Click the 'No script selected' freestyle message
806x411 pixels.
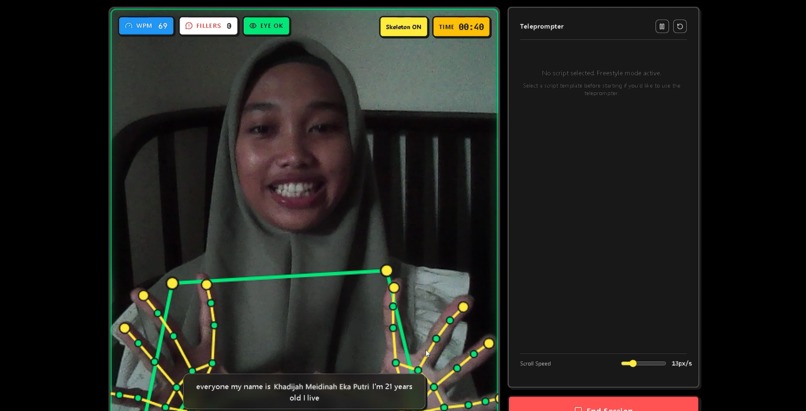pos(601,73)
